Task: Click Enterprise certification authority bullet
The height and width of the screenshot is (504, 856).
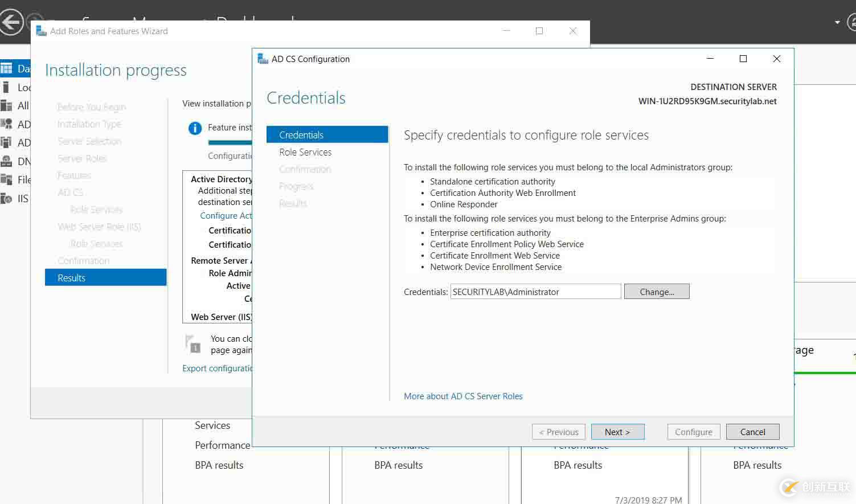Action: click(490, 233)
